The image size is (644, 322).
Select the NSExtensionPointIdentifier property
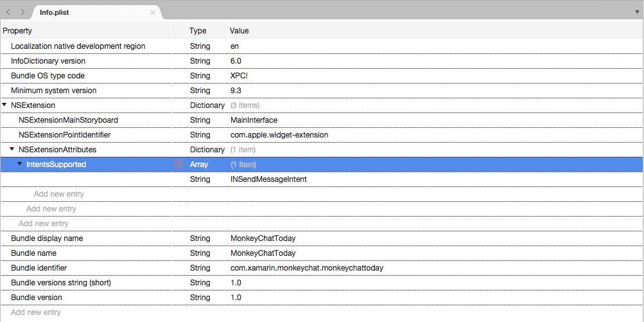click(65, 135)
